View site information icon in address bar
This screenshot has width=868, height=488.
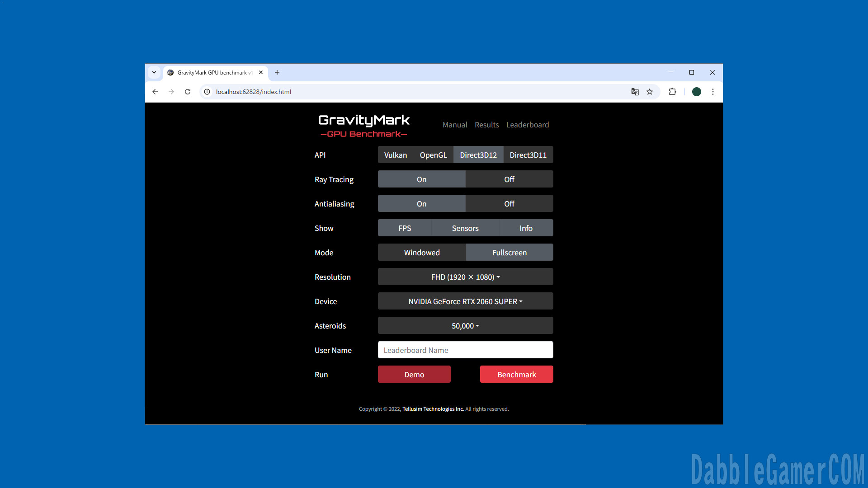pyautogui.click(x=207, y=92)
